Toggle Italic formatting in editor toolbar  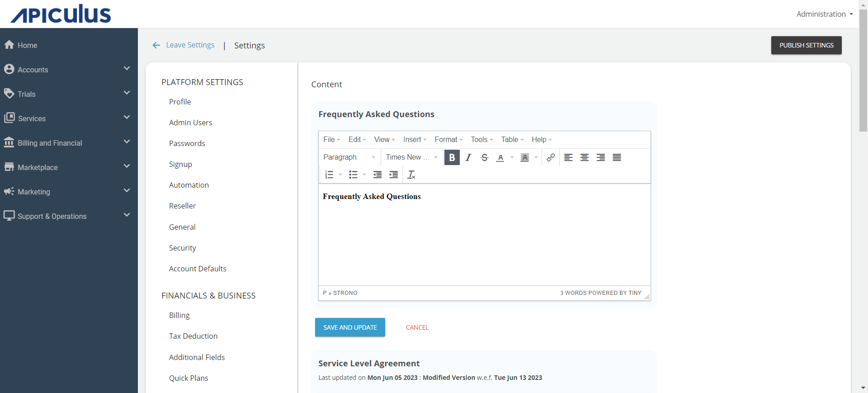[x=468, y=157]
